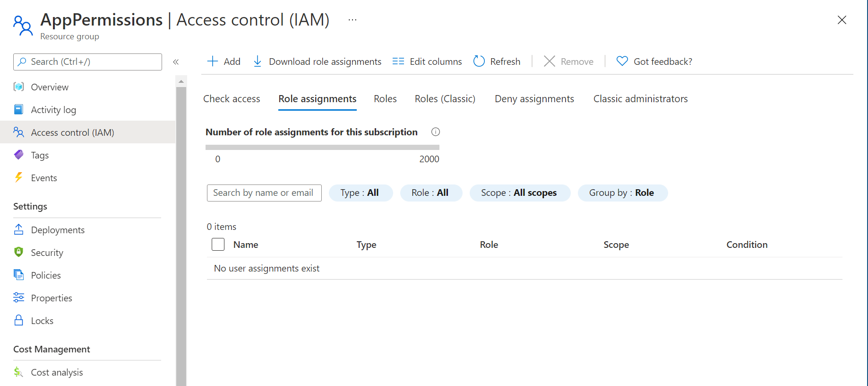Click the Properties sliders icon
The width and height of the screenshot is (868, 386).
(x=18, y=297)
